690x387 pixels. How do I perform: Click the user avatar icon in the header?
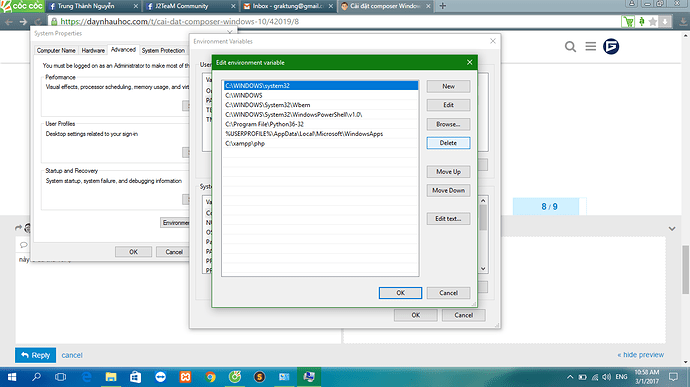click(x=611, y=46)
